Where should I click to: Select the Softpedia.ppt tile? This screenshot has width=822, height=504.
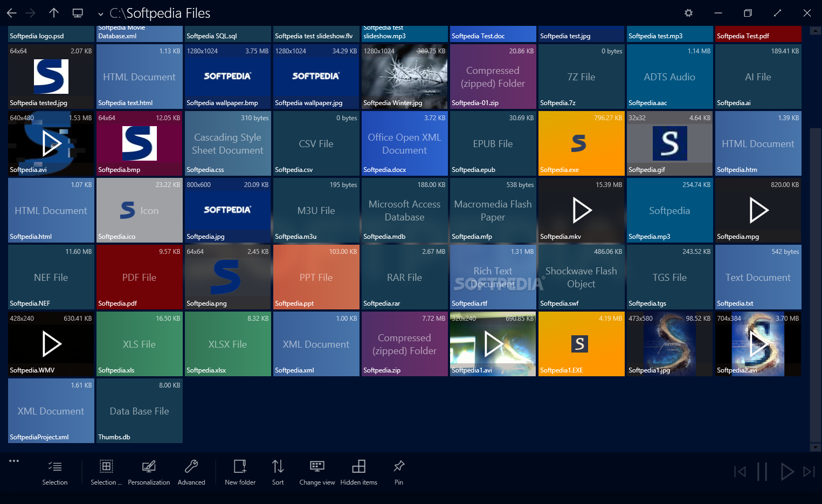tap(316, 277)
